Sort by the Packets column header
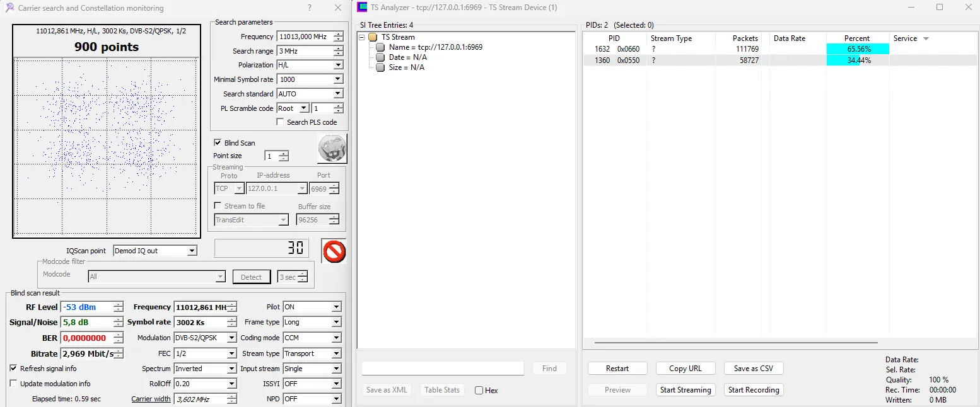Viewport: 980px width, 407px height. pyautogui.click(x=745, y=38)
